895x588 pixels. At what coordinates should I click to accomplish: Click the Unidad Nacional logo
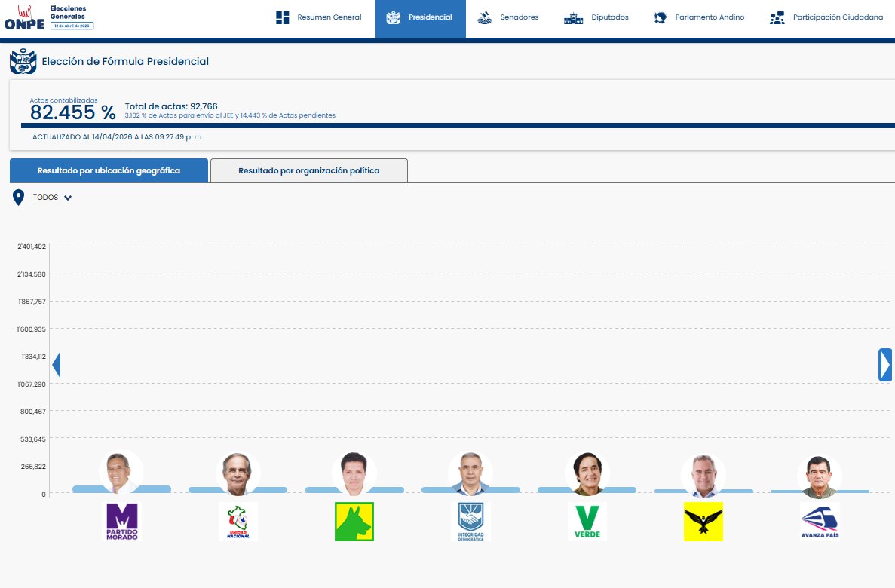(238, 522)
